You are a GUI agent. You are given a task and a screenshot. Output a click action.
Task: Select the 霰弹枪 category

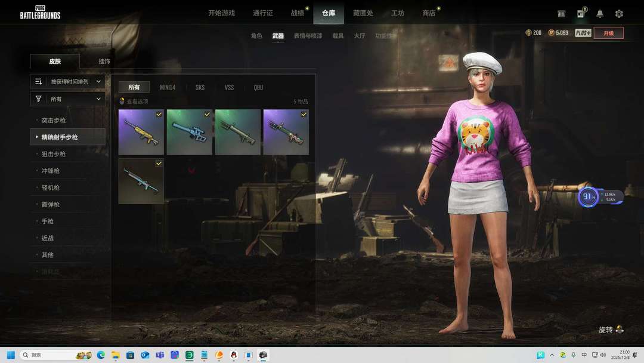[x=68, y=204]
